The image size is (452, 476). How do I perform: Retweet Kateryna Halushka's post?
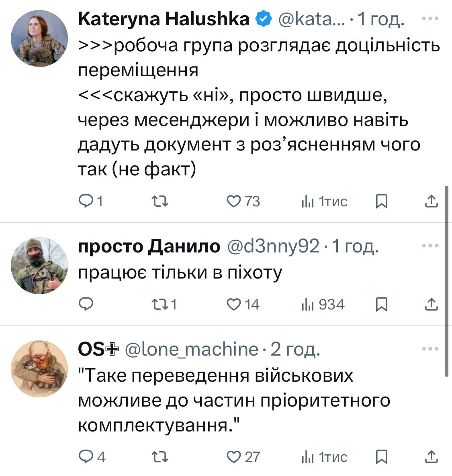tap(161, 201)
